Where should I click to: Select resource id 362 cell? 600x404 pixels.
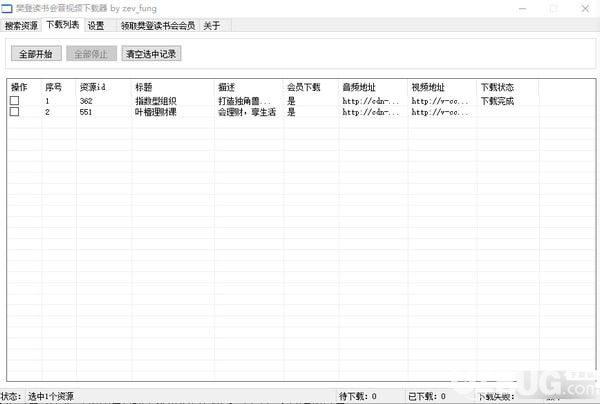click(x=86, y=101)
